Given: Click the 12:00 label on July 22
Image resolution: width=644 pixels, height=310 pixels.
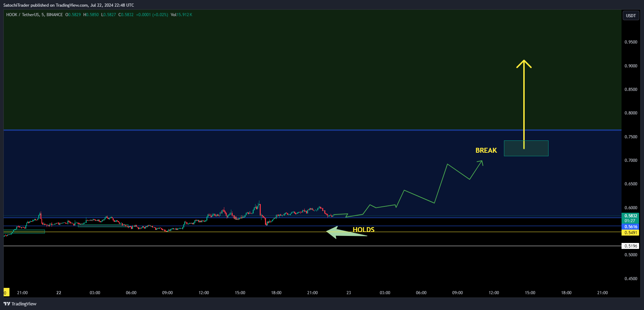Looking at the screenshot, I should click(x=204, y=293).
